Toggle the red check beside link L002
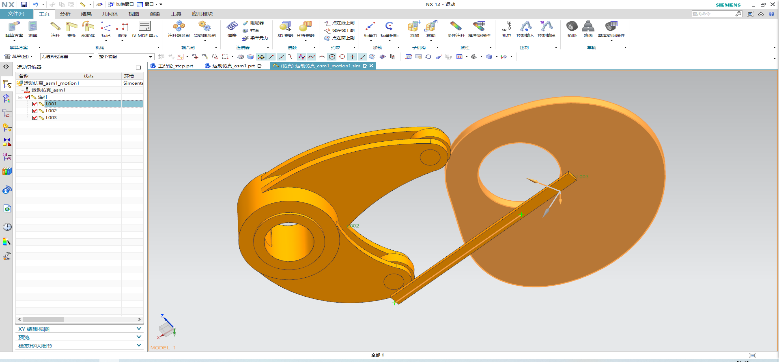This screenshot has width=779, height=362. pos(34,111)
